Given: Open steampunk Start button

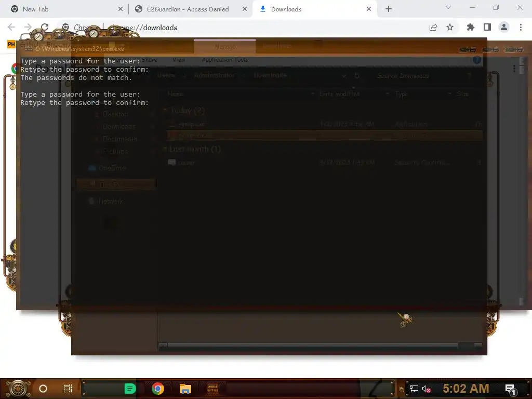Looking at the screenshot, I should (x=18, y=389).
